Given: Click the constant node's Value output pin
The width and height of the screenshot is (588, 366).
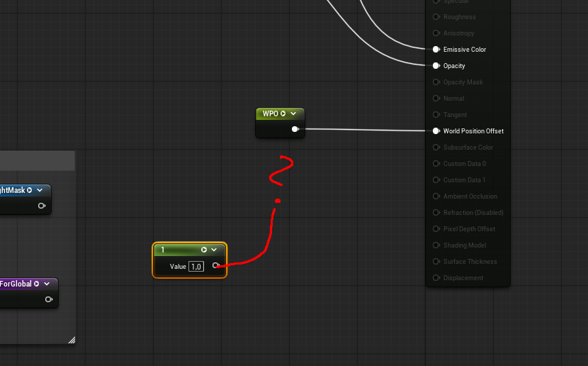Looking at the screenshot, I should (x=215, y=265).
